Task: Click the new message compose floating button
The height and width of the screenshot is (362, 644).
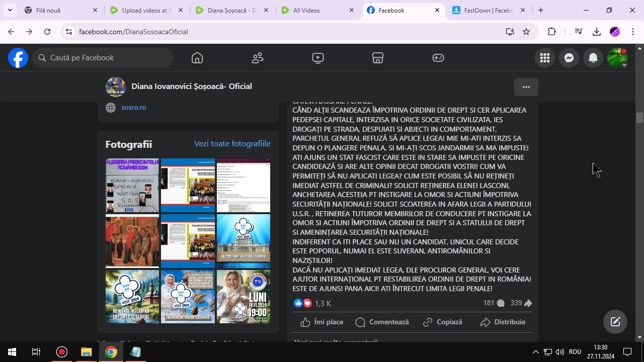Action: 615,322
